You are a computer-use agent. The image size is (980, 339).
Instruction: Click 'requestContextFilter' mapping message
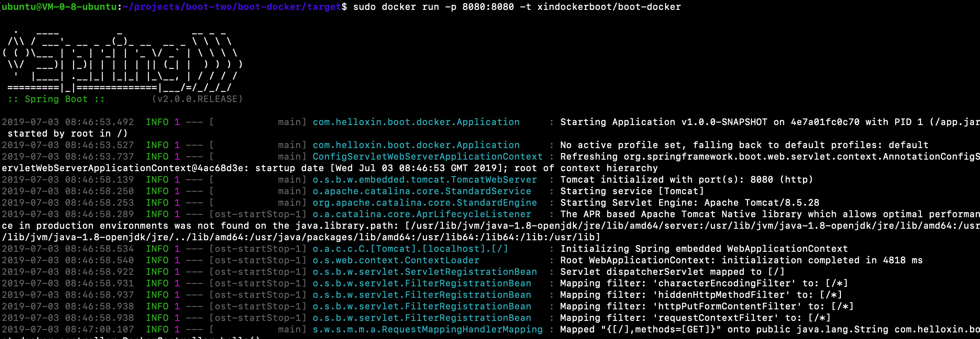pyautogui.click(x=696, y=318)
